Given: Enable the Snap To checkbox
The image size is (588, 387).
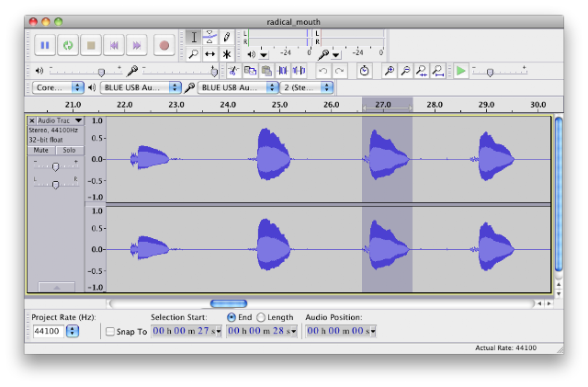Looking at the screenshot, I should [110, 332].
